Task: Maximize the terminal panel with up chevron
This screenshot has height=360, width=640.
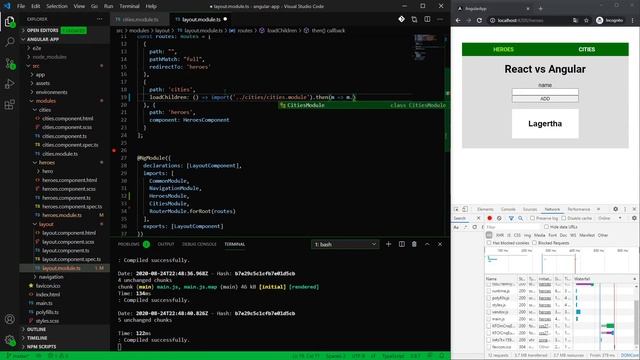Action: coord(427,244)
